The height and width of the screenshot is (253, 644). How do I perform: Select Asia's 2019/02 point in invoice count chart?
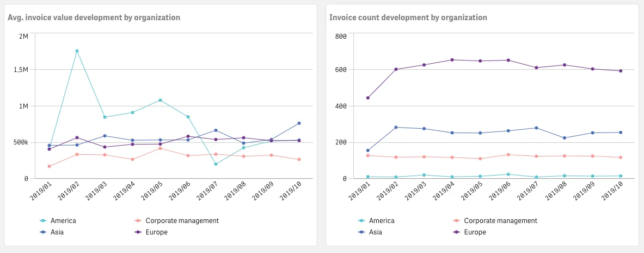[396, 128]
